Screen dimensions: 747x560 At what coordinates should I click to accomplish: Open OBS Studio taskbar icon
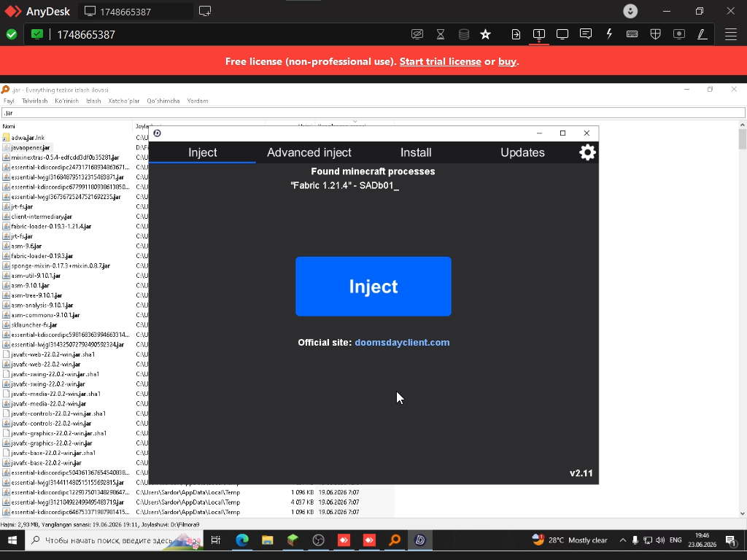(x=318, y=540)
